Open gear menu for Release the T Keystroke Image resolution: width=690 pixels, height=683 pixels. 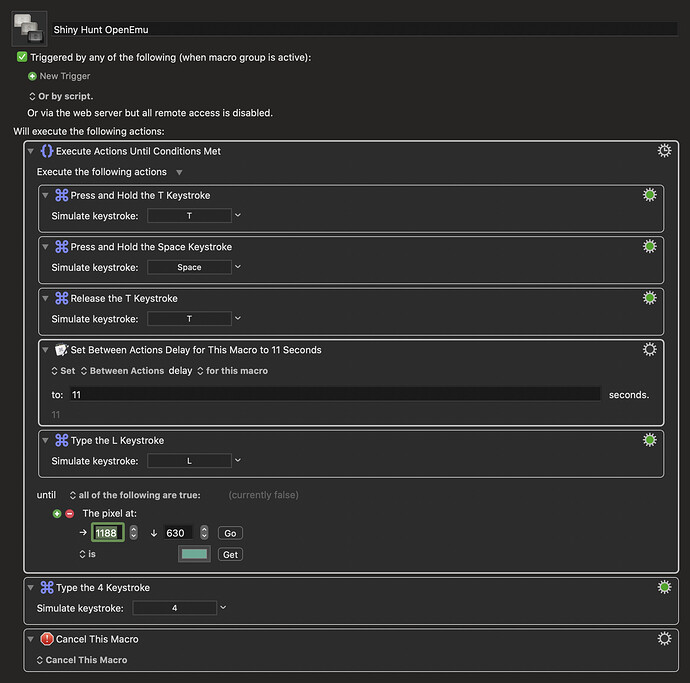tap(650, 298)
